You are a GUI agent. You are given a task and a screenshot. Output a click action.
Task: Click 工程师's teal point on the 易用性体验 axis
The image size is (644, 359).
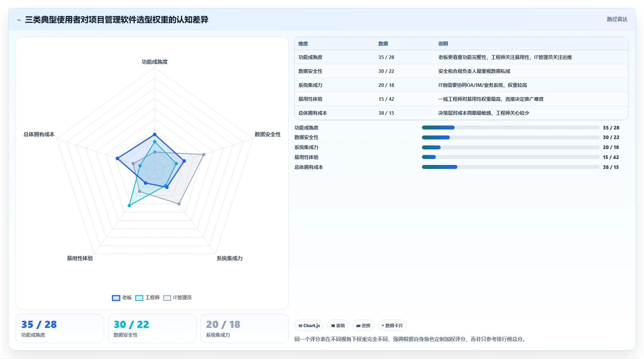click(129, 206)
